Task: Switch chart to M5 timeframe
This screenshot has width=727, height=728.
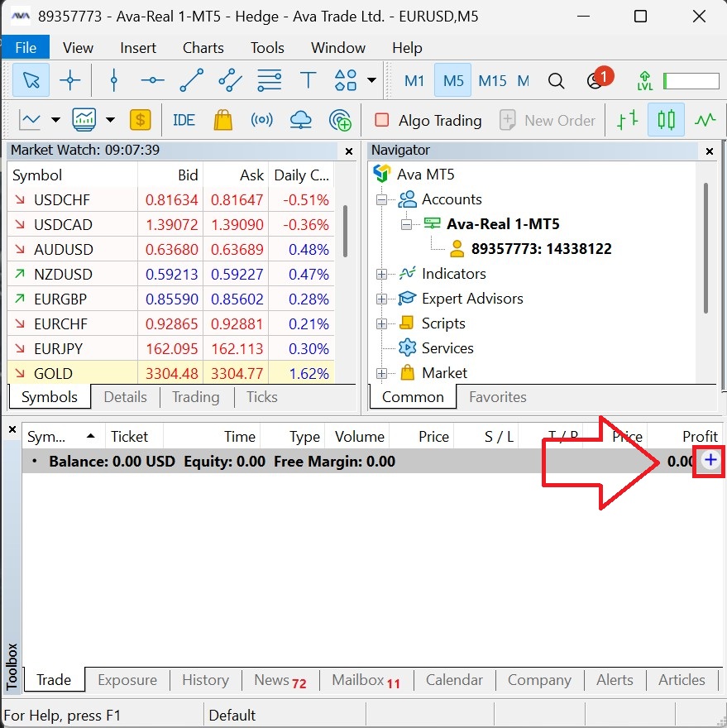Action: pos(453,81)
